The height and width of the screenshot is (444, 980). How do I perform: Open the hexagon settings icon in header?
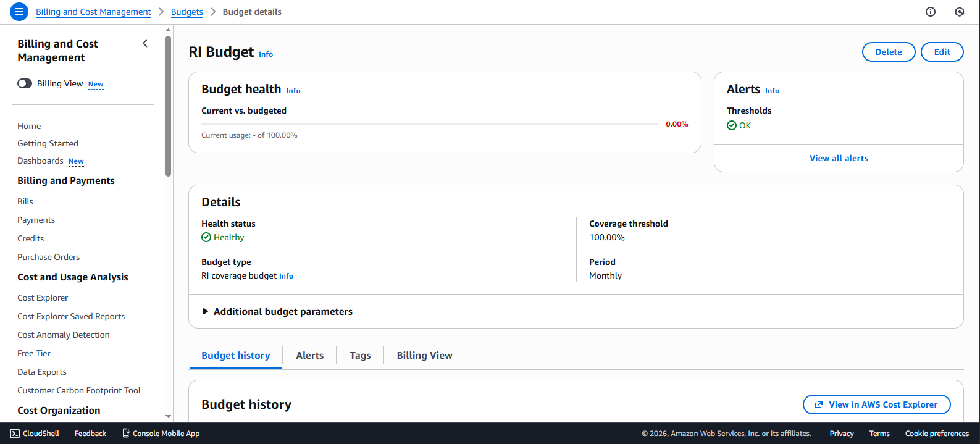(960, 12)
